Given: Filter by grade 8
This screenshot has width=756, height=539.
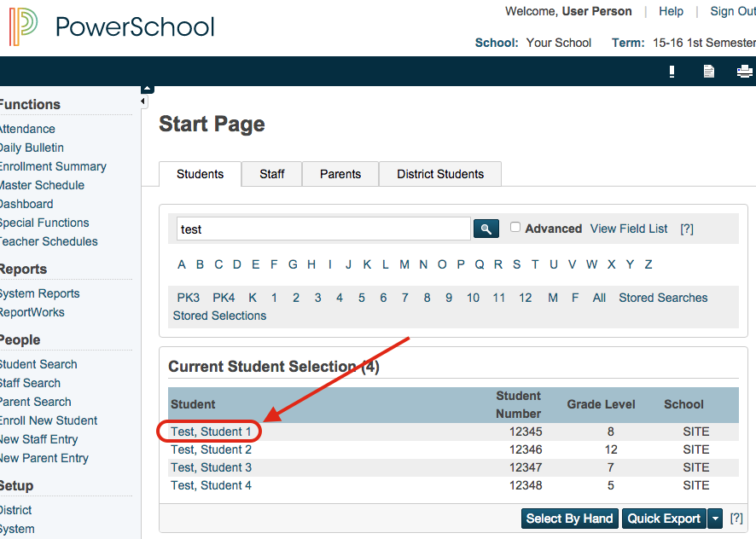Looking at the screenshot, I should pyautogui.click(x=427, y=298).
